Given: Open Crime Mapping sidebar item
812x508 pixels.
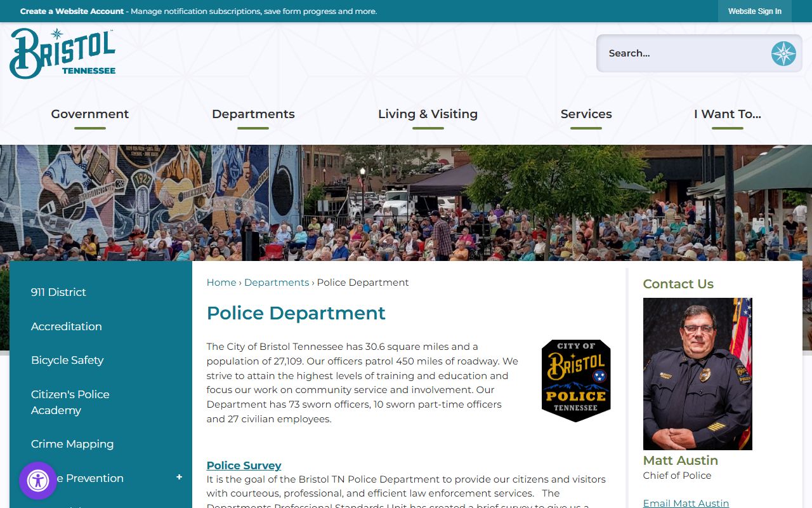Looking at the screenshot, I should pyautogui.click(x=101, y=444).
